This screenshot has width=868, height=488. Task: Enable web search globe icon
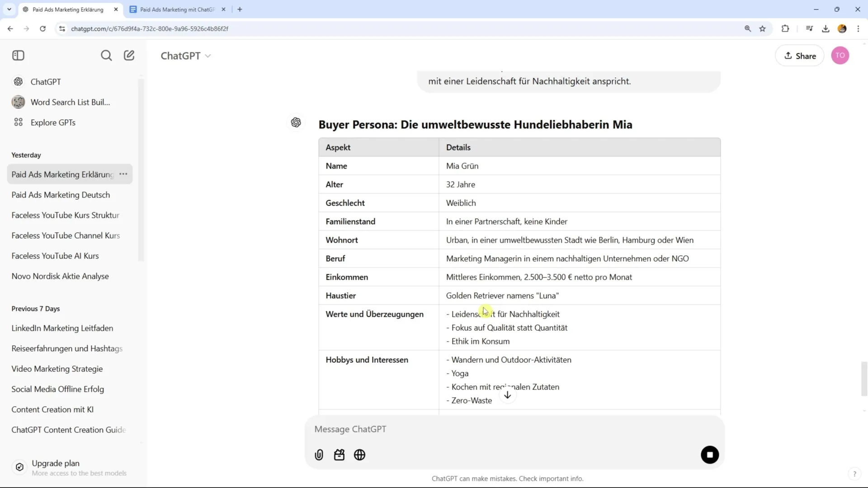[x=360, y=455]
